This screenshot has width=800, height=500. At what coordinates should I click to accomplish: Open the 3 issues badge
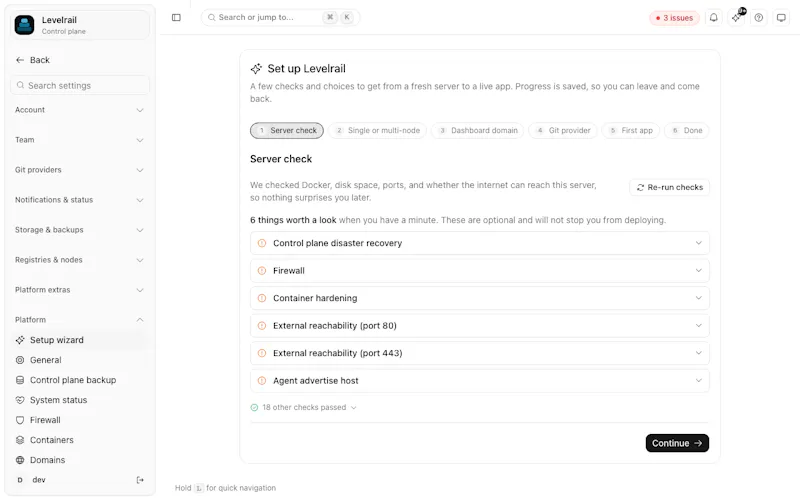point(674,18)
